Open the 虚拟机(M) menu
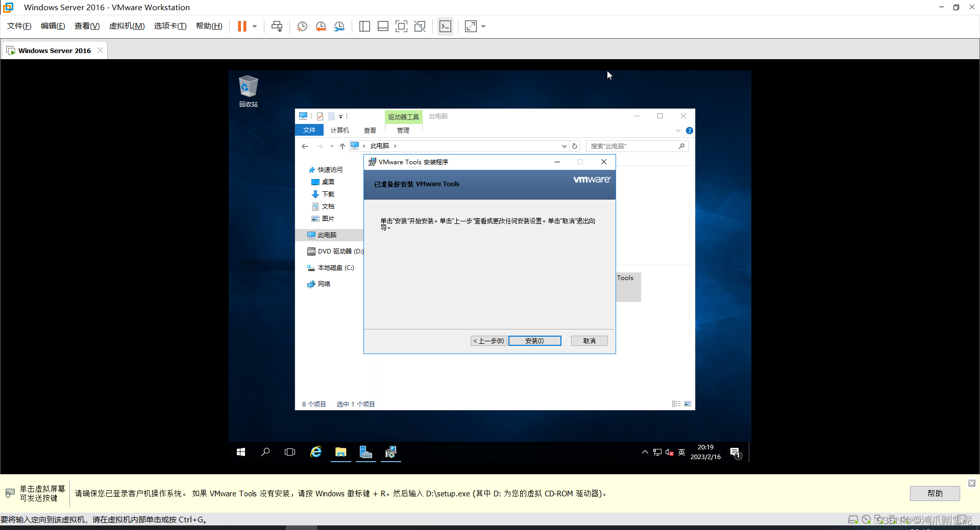Viewport: 980px width, 530px height. [127, 26]
